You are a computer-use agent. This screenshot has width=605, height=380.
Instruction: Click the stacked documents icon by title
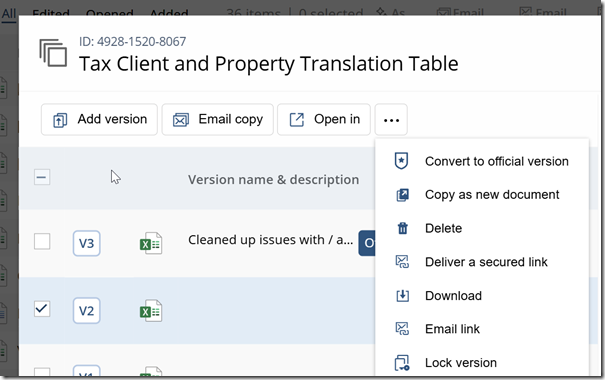(53, 52)
